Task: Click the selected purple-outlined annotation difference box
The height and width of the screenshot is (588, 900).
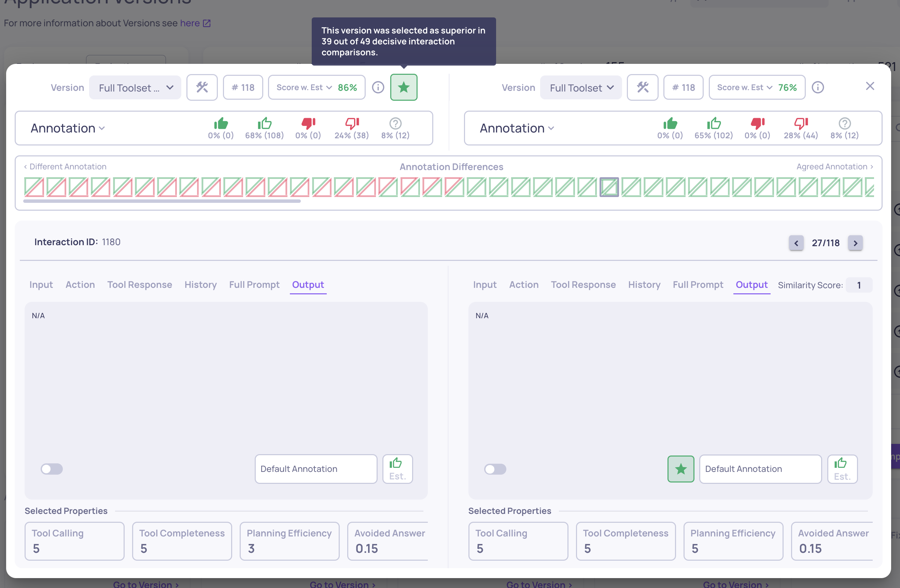Action: pyautogui.click(x=609, y=187)
